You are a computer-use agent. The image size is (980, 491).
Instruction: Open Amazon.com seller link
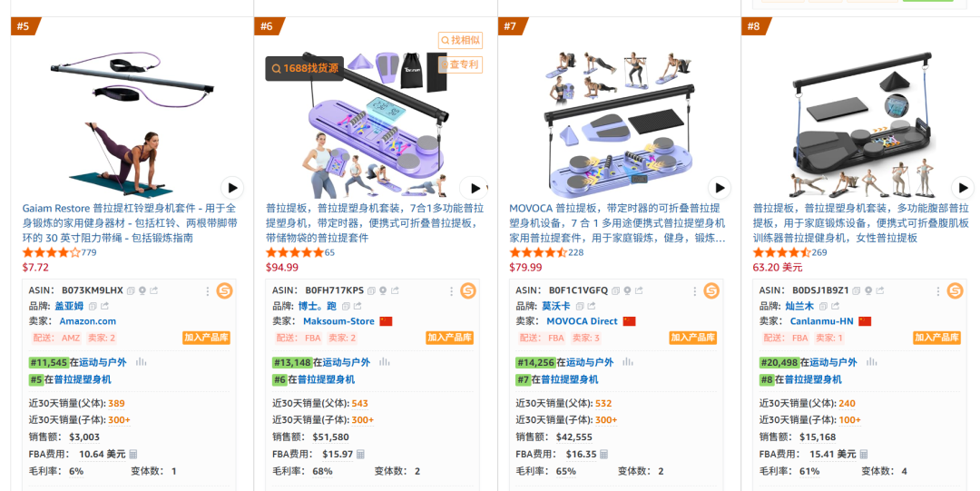pos(87,321)
